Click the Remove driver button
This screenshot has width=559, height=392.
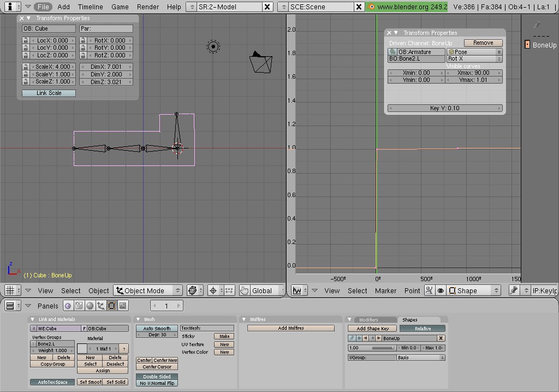click(483, 43)
